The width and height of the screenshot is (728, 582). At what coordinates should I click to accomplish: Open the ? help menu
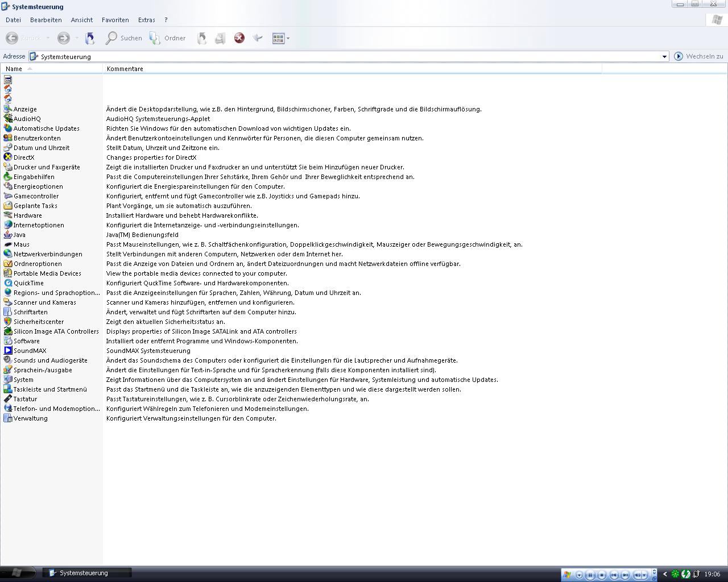(166, 20)
